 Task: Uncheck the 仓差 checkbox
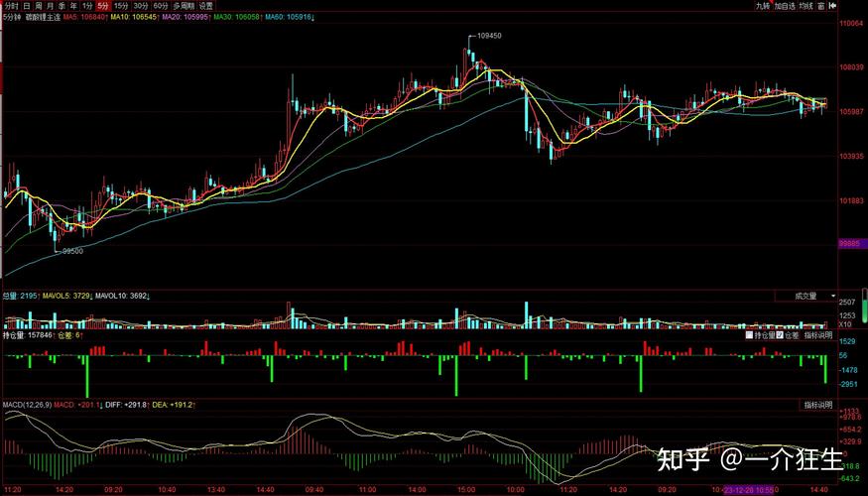tap(780, 335)
